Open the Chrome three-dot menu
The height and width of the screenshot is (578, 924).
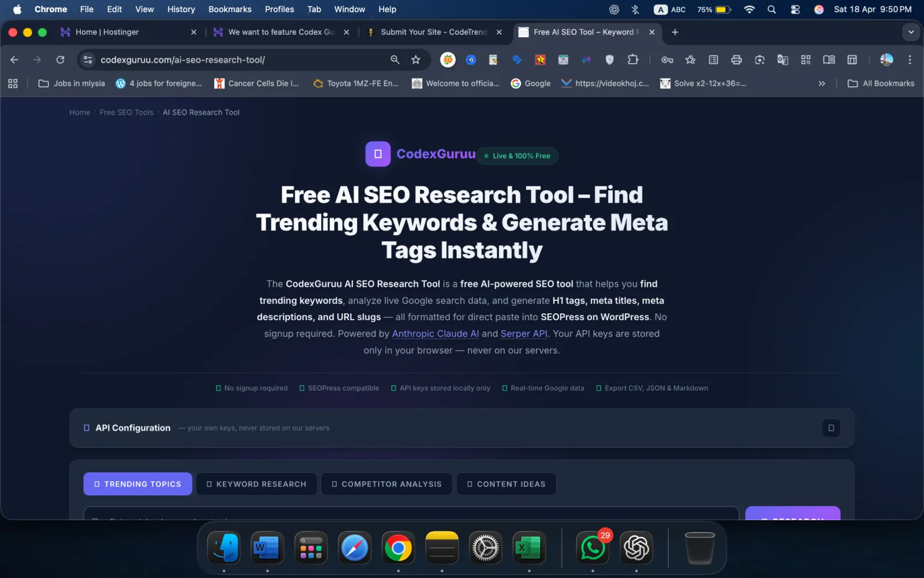tap(910, 60)
